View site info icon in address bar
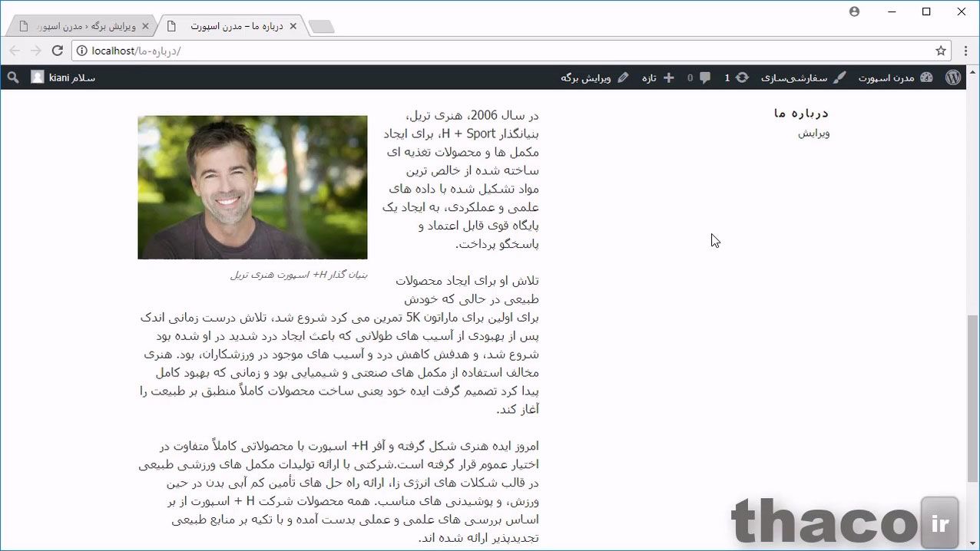This screenshot has width=980, height=551. pyautogui.click(x=81, y=51)
